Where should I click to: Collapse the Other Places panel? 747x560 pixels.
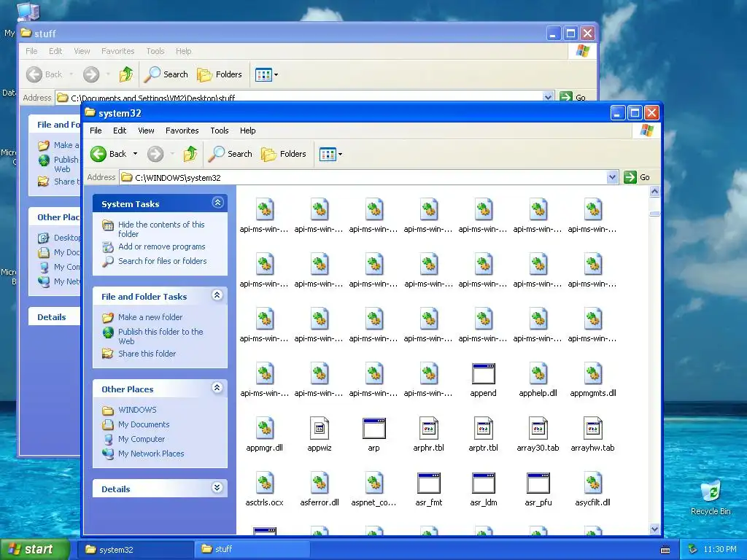[x=217, y=388]
